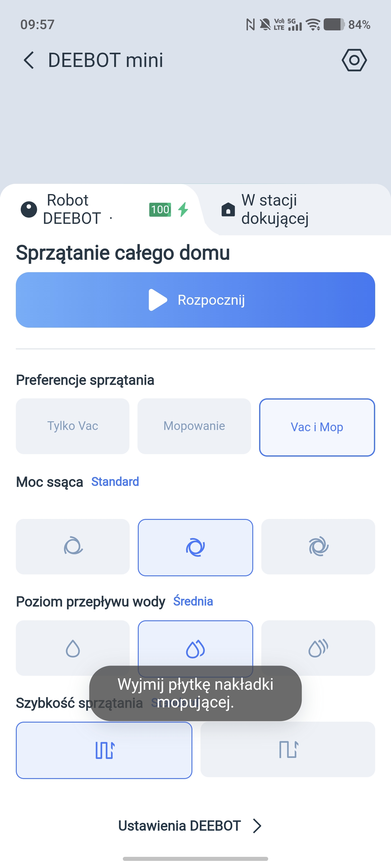Select the standard suction power icon

click(x=195, y=547)
